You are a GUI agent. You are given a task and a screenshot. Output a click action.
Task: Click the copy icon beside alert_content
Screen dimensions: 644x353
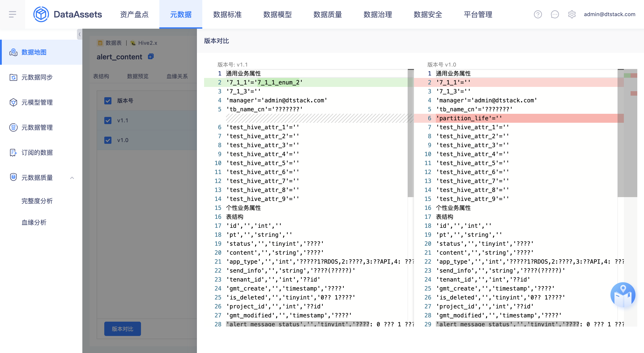pyautogui.click(x=151, y=56)
